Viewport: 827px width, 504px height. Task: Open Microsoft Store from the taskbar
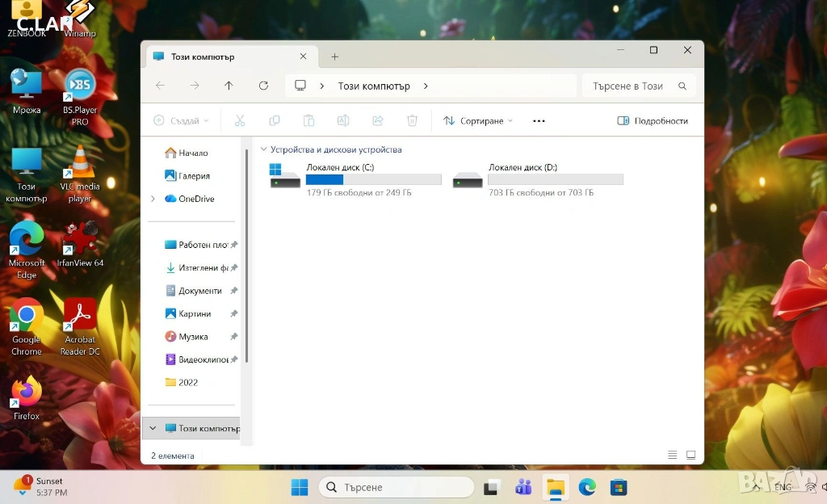coord(619,487)
